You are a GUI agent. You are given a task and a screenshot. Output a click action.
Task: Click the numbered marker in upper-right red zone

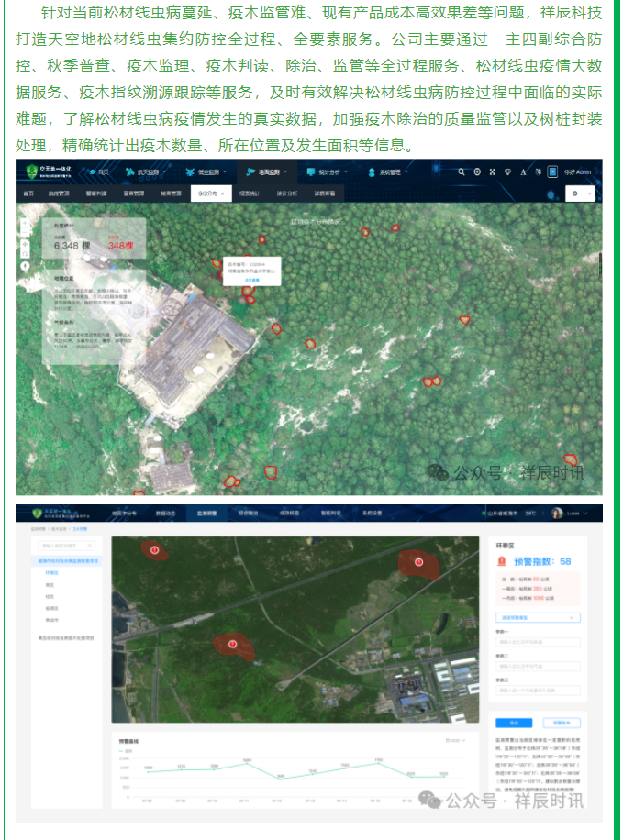tap(418, 562)
